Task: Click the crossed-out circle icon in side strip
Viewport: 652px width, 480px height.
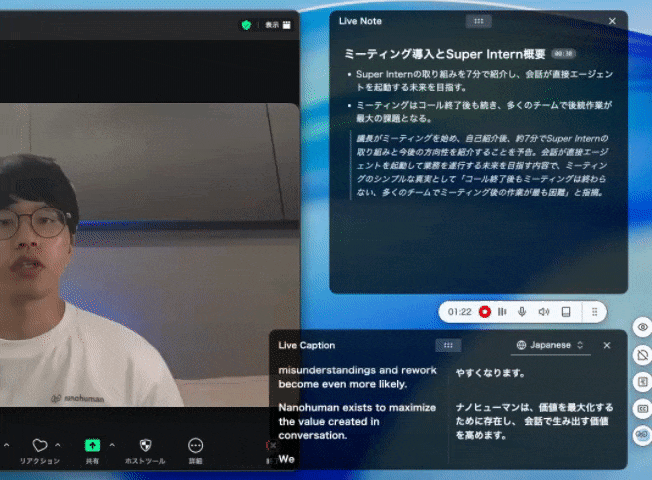Action: click(643, 355)
